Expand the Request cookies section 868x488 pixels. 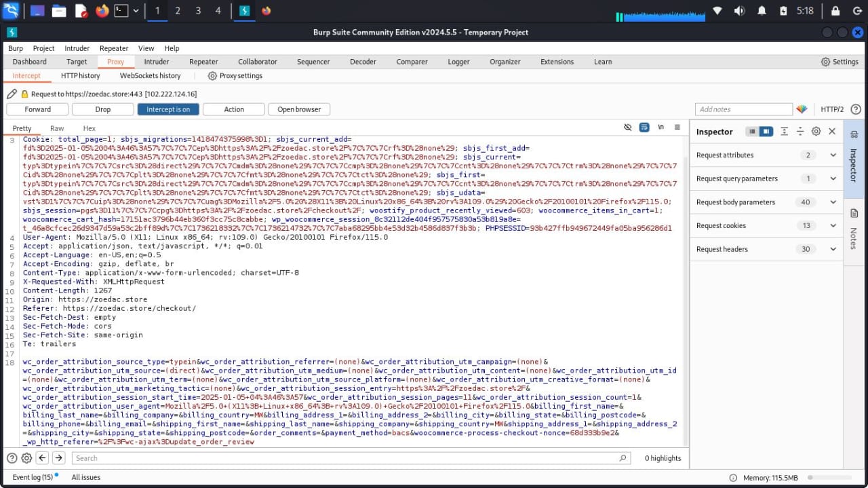tap(833, 225)
